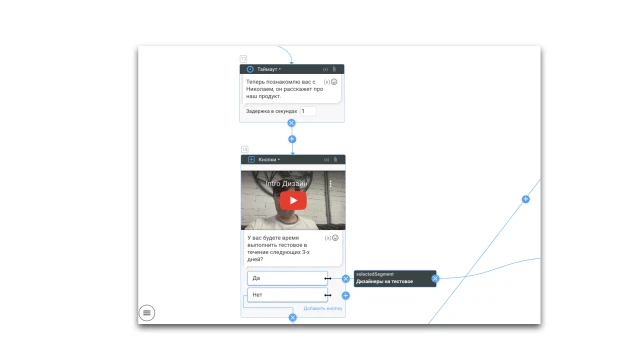Add a step between Таймаут and Кнопки
Image resolution: width=640 pixels, height=360 pixels.
tap(292, 139)
